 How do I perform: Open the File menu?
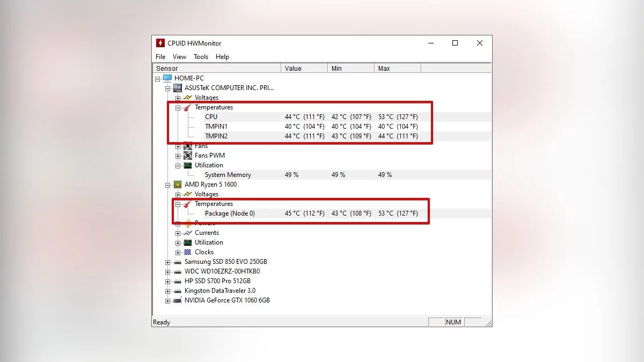(x=160, y=57)
